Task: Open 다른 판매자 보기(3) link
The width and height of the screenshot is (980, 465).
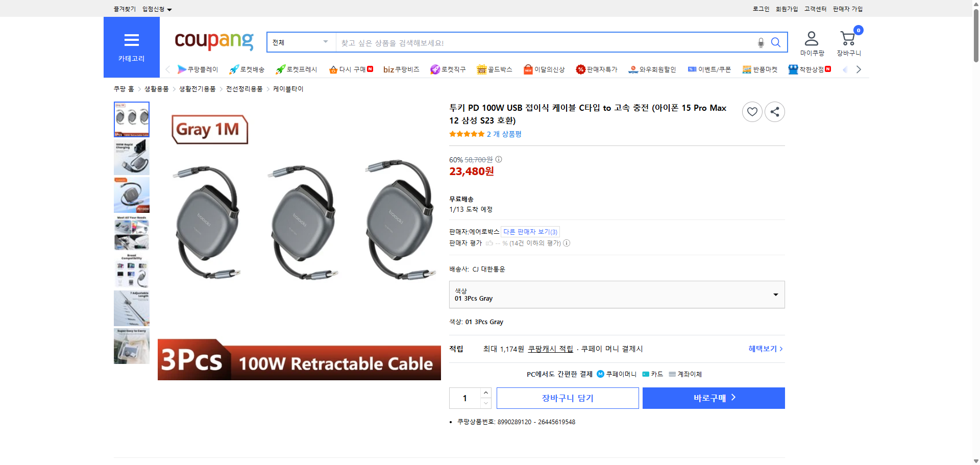Action: [x=530, y=232]
